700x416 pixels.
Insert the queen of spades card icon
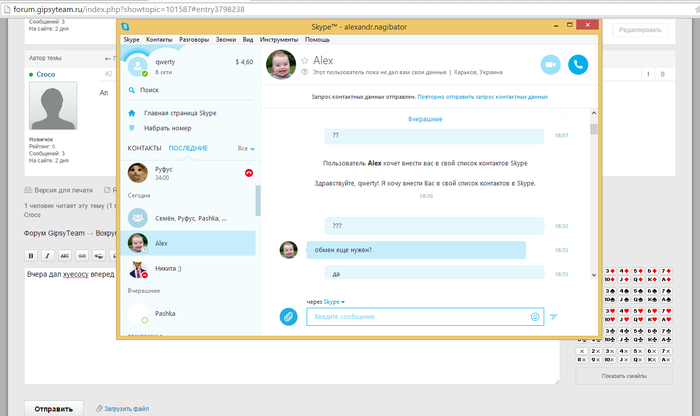coord(638,299)
